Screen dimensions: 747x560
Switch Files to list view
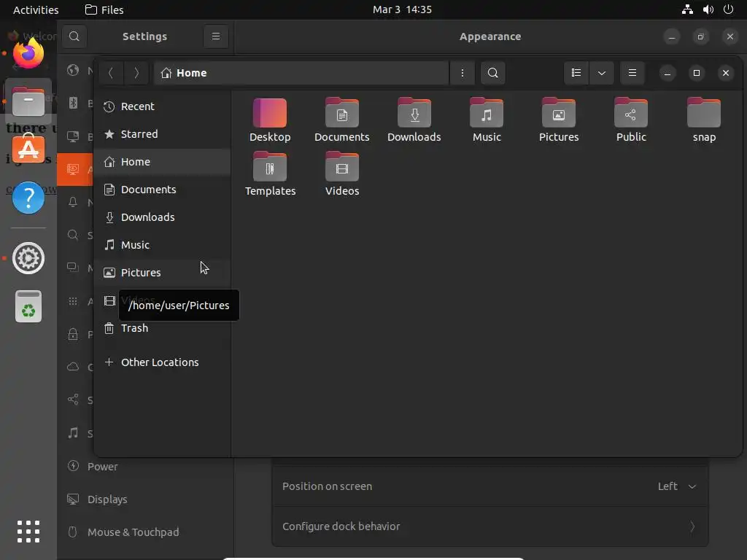pos(576,73)
